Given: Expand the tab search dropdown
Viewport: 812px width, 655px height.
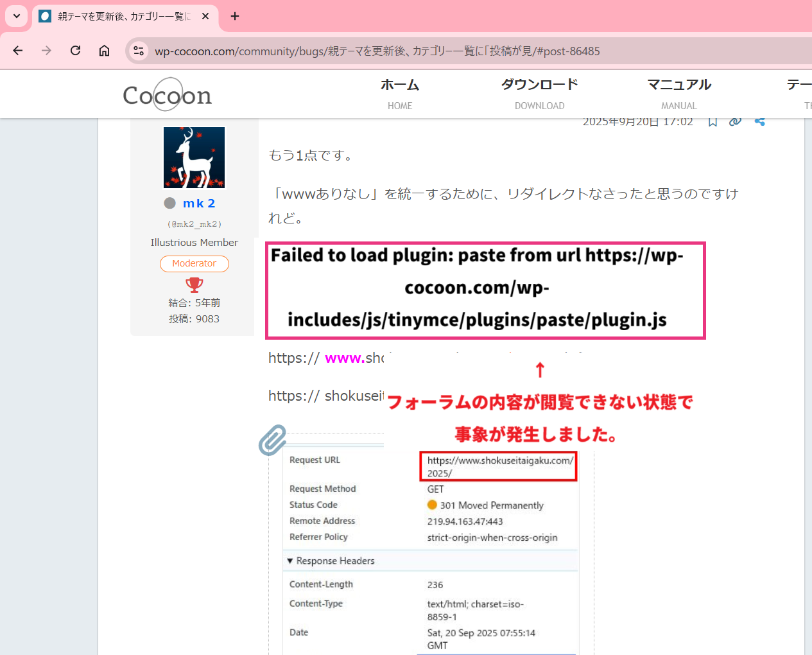Looking at the screenshot, I should tap(17, 16).
